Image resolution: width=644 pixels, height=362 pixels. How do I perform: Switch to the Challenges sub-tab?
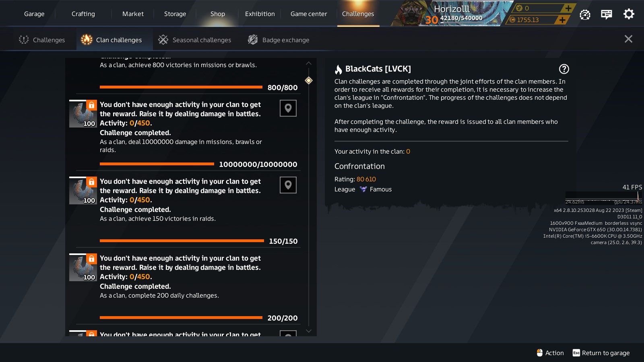click(42, 40)
